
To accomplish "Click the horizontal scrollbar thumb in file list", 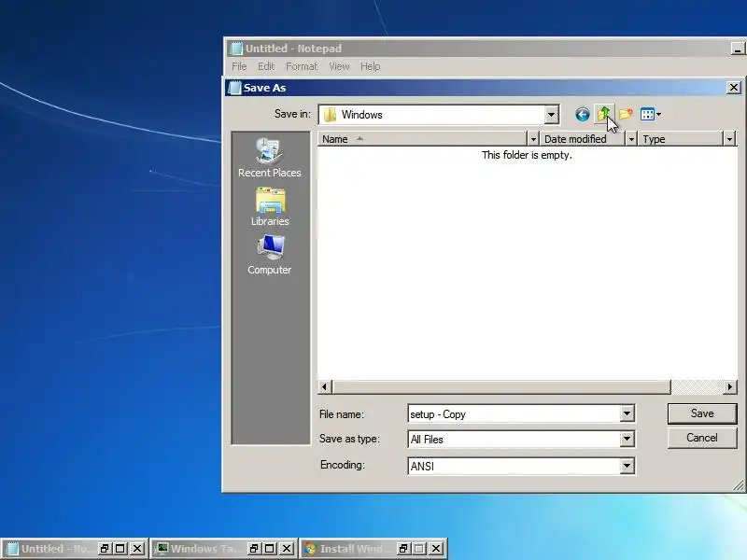I will [x=501, y=387].
